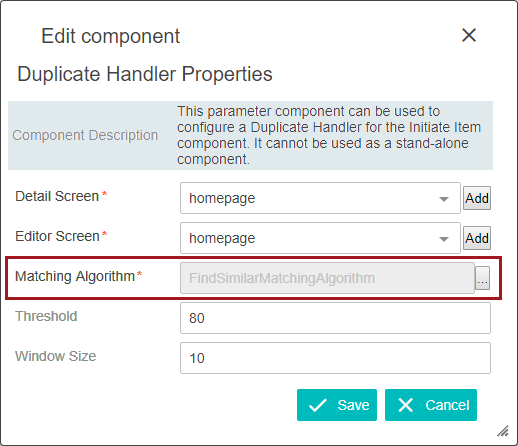
Task: Click the Component Description text
Action: point(85,135)
